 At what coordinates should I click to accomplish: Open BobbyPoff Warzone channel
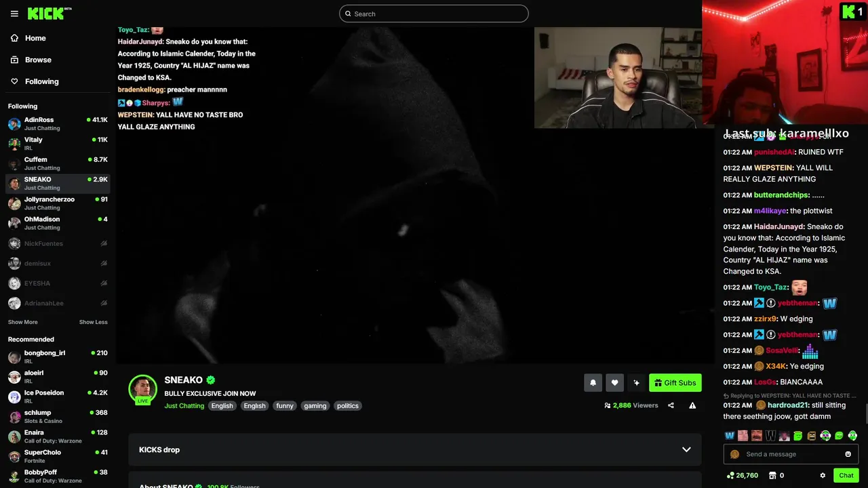pyautogui.click(x=58, y=476)
